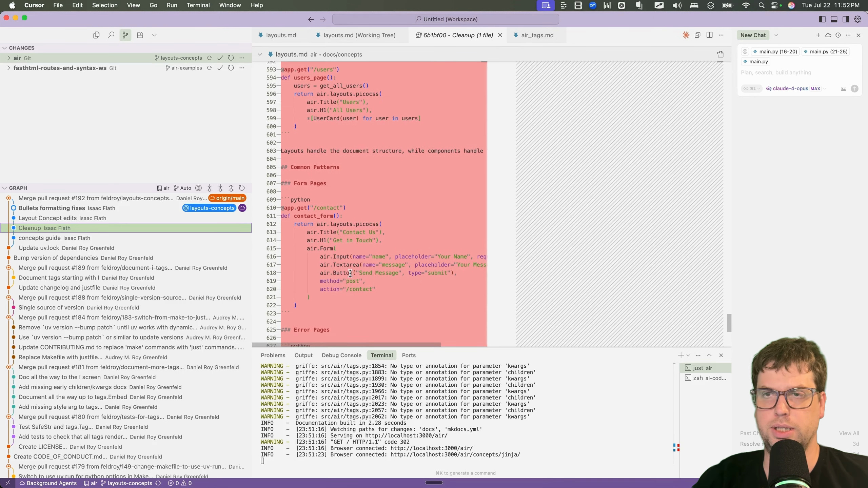Toggle the AI chat pane
The width and height of the screenshot is (868, 488).
click(846, 19)
